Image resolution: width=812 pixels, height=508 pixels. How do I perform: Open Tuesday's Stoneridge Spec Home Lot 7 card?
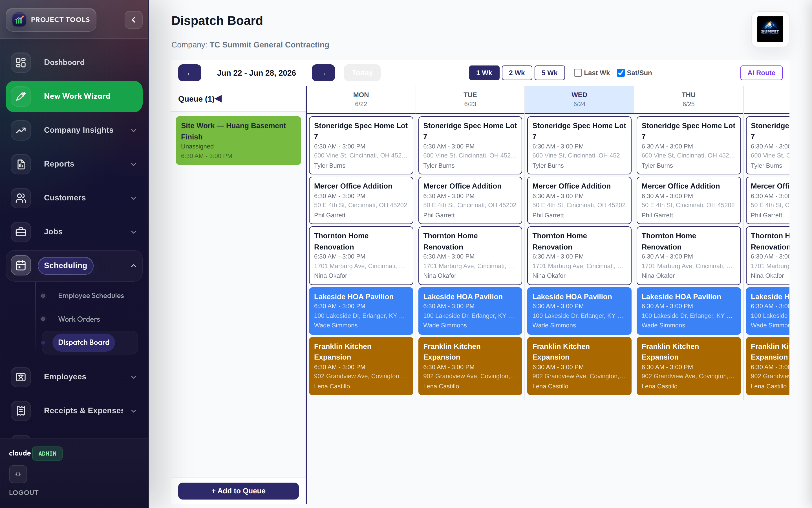point(470,145)
